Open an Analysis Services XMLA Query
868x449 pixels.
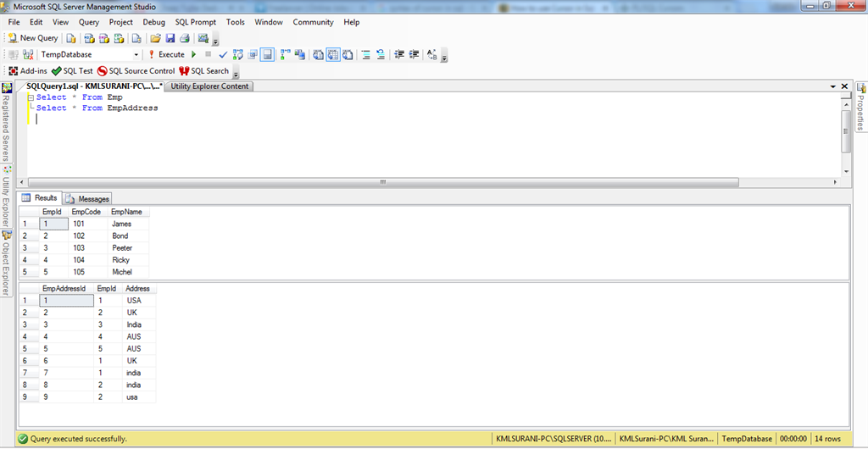pyautogui.click(x=119, y=38)
